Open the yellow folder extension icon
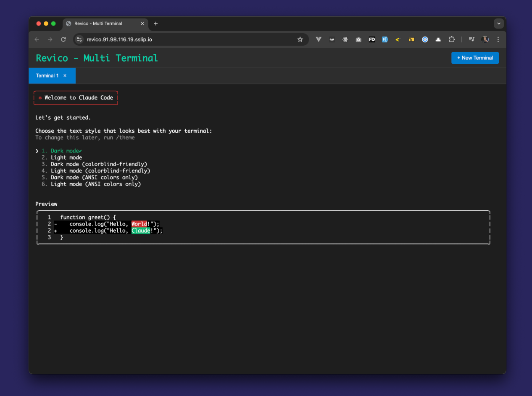This screenshot has height=396, width=532. [x=412, y=39]
